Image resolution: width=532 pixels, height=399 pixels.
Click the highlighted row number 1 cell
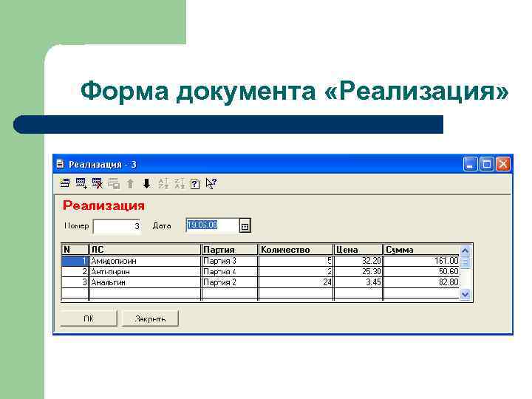tap(75, 261)
